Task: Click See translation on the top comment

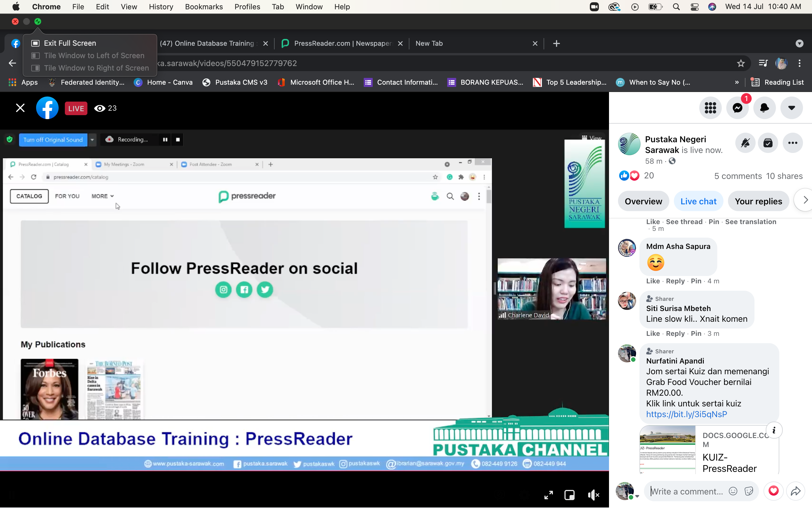Action: [x=751, y=222]
